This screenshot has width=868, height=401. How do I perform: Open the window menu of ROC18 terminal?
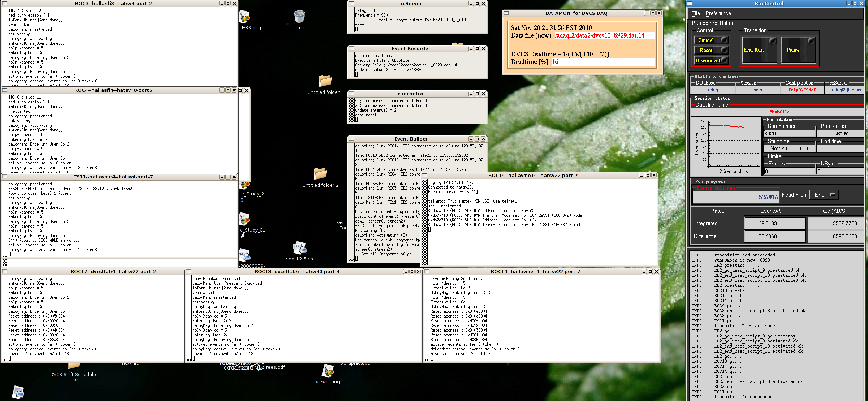(x=189, y=271)
